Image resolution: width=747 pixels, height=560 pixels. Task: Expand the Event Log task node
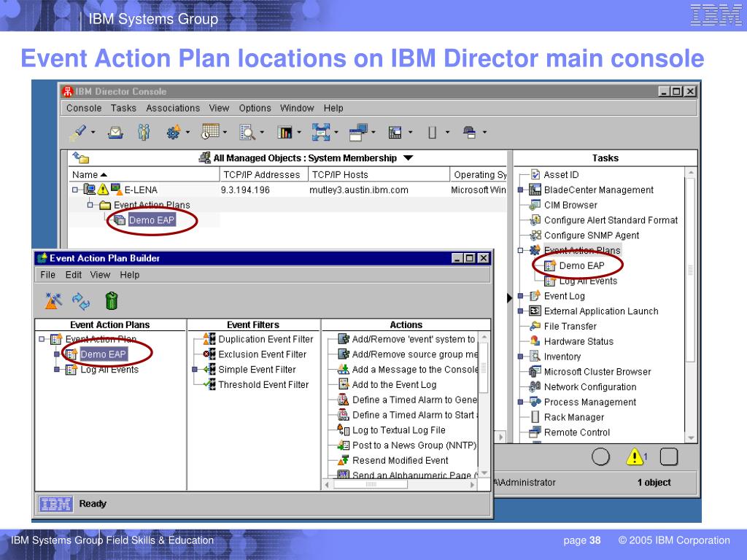tap(521, 296)
